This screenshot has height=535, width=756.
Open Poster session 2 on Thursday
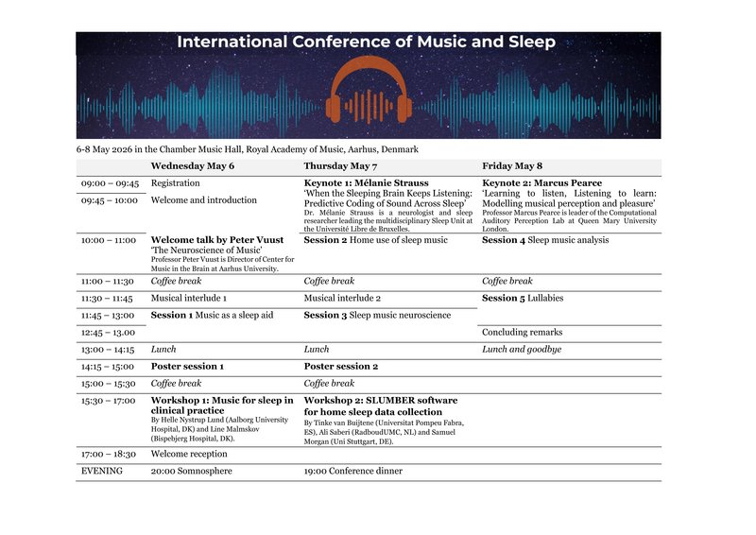340,366
